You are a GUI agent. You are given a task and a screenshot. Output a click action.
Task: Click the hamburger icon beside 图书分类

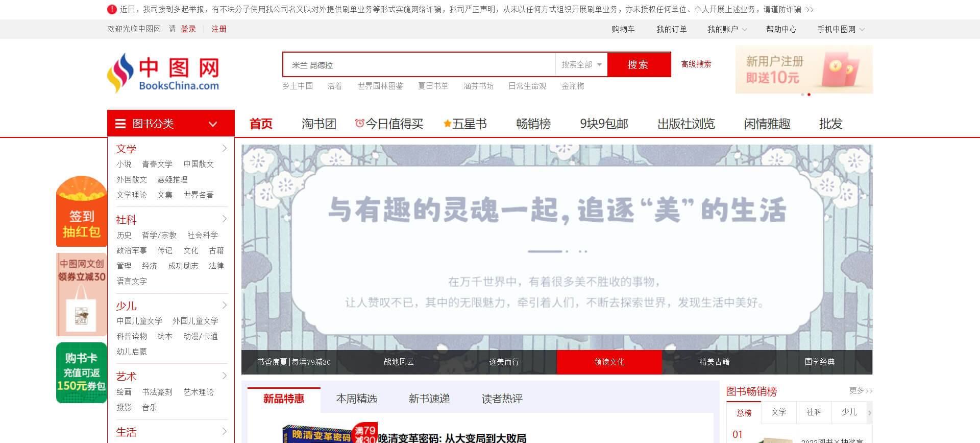120,124
